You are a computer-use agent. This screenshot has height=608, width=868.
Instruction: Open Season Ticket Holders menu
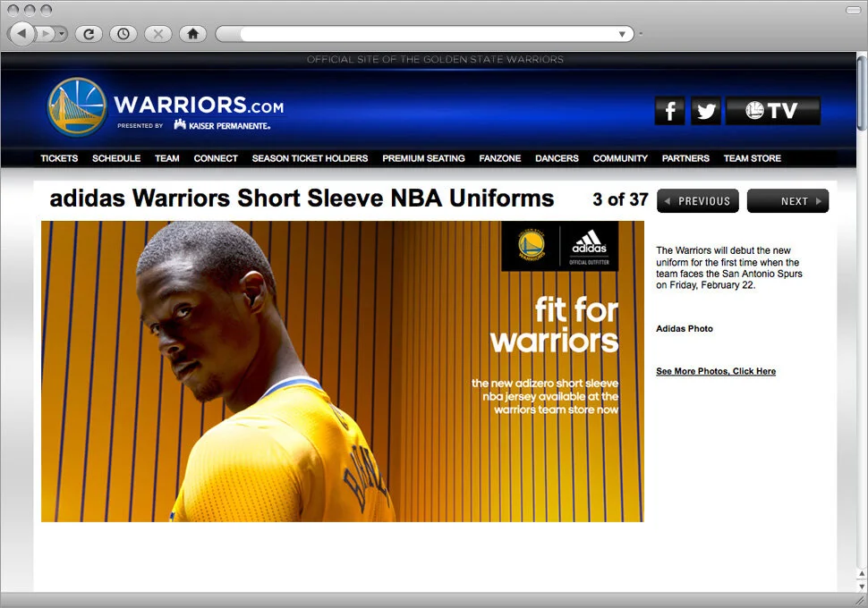point(310,158)
